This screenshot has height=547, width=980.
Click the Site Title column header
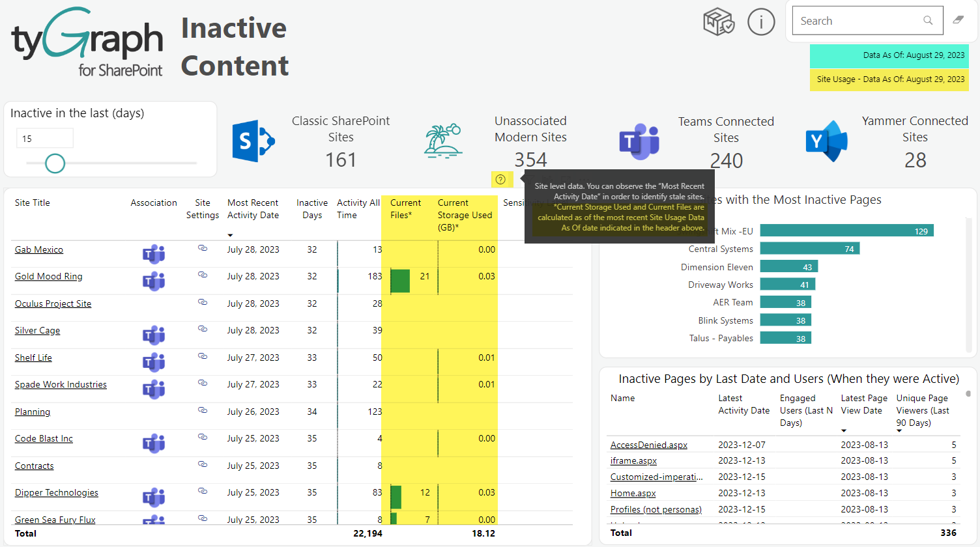click(x=33, y=203)
